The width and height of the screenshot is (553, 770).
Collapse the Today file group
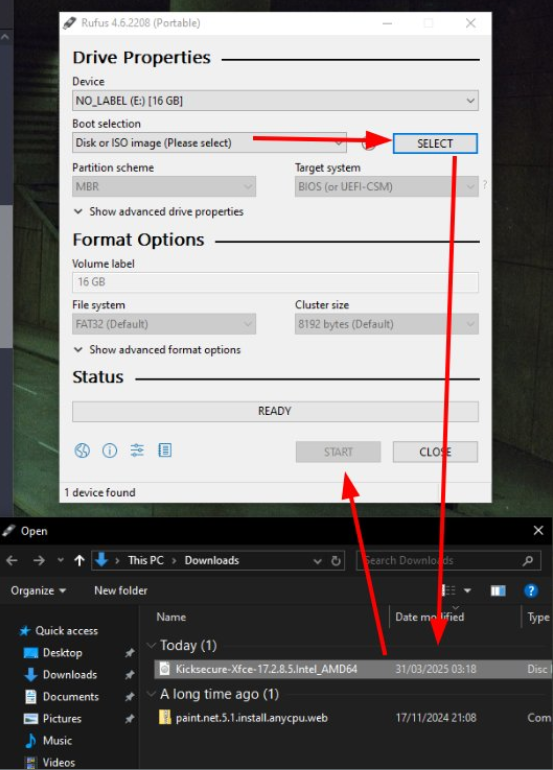[x=152, y=645]
